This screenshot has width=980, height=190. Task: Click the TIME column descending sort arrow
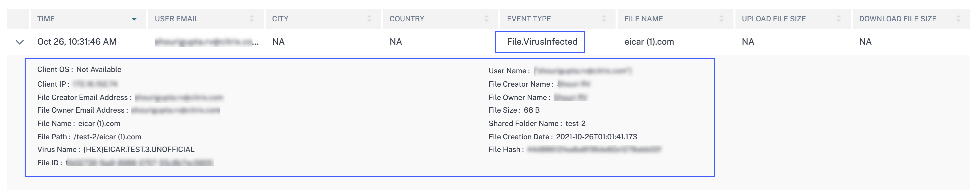pyautogui.click(x=134, y=19)
